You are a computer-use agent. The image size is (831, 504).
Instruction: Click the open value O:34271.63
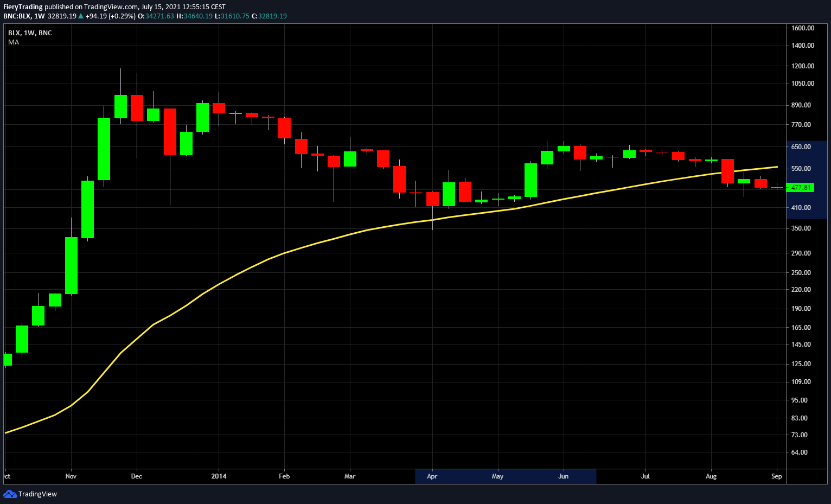point(156,16)
